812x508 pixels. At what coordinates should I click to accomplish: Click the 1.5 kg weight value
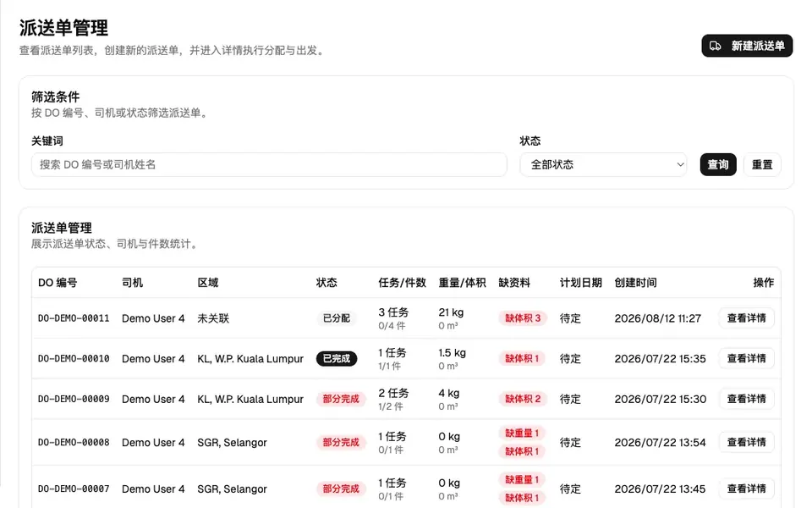(452, 353)
